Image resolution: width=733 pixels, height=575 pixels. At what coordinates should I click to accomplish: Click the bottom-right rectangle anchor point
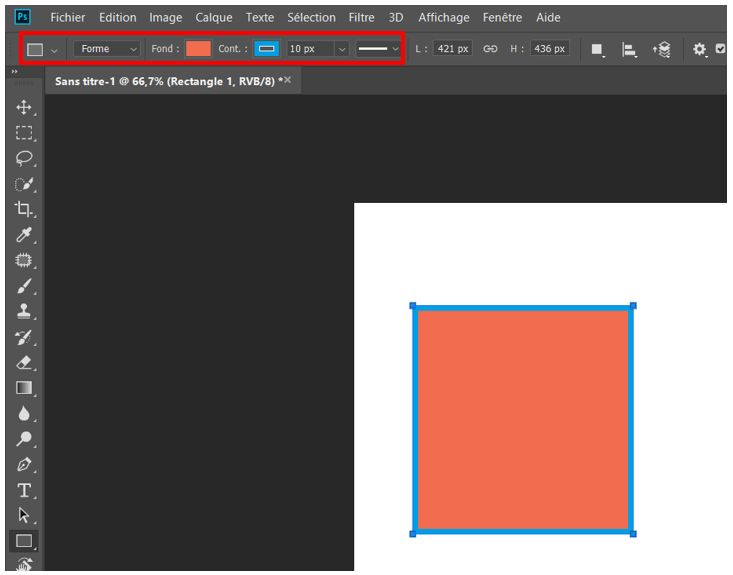click(633, 534)
